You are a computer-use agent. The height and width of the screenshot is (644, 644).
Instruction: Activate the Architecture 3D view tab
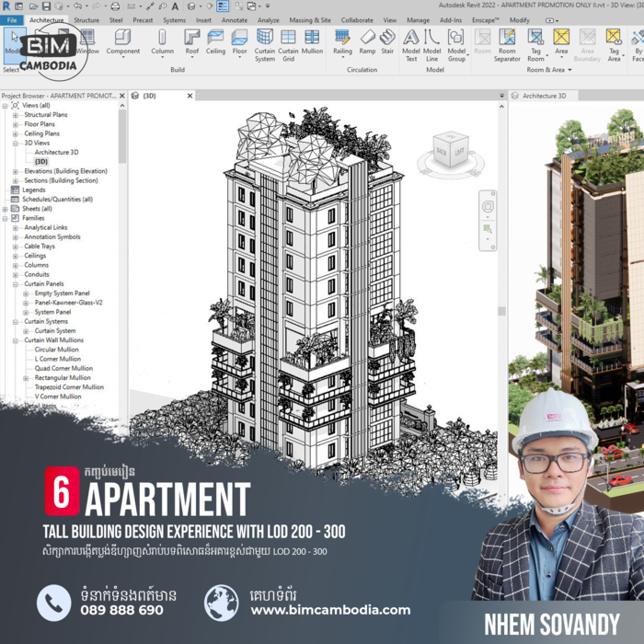coord(543,96)
